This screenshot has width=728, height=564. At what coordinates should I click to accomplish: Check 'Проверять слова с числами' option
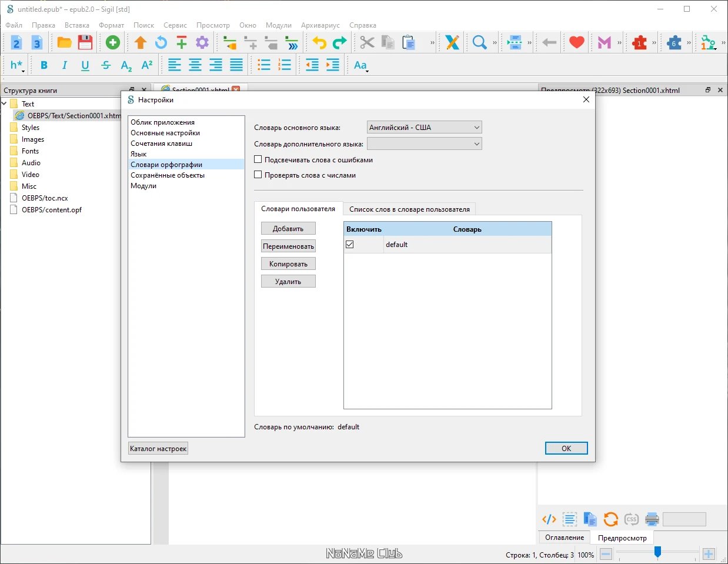[x=258, y=175]
